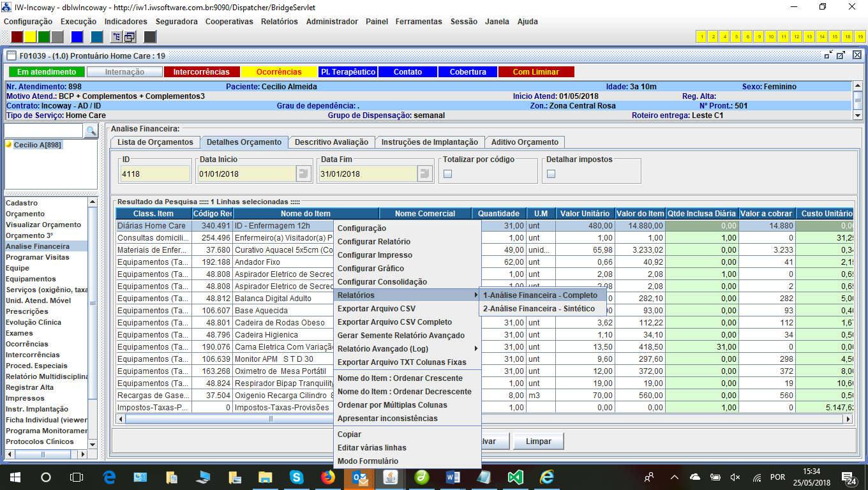Click the patient search magnifier icon
This screenshot has width=868, height=490.
pyautogui.click(x=91, y=131)
